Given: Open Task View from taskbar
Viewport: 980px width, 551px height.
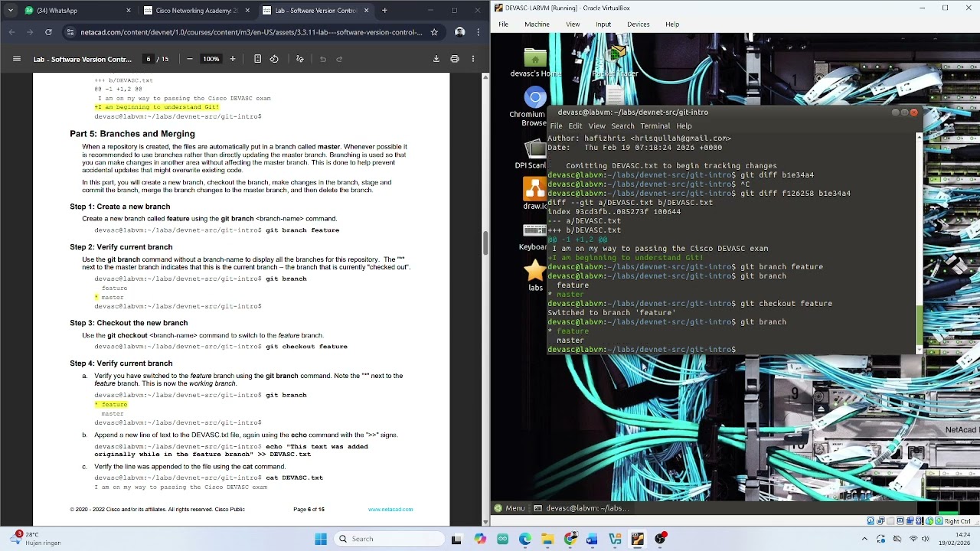Looking at the screenshot, I should coord(457,539).
